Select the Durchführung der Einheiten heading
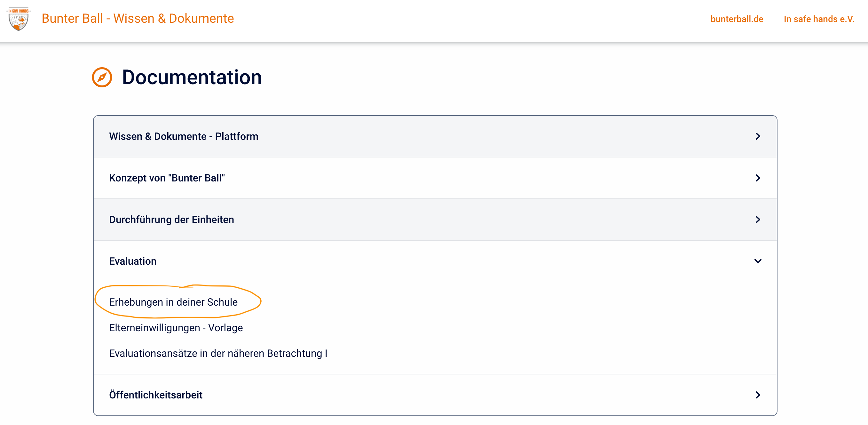 (x=171, y=220)
